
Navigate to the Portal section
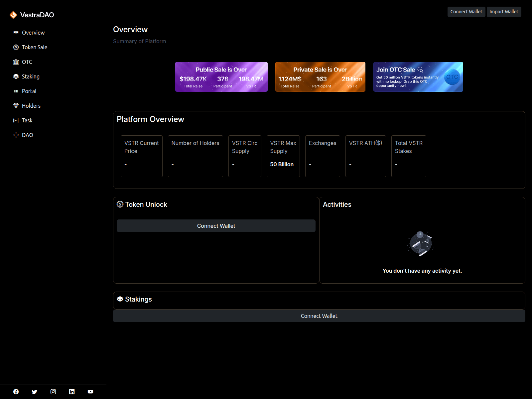click(29, 91)
